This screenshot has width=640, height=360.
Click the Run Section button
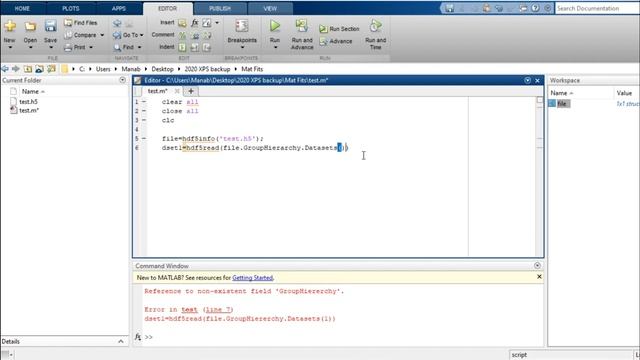(339, 29)
